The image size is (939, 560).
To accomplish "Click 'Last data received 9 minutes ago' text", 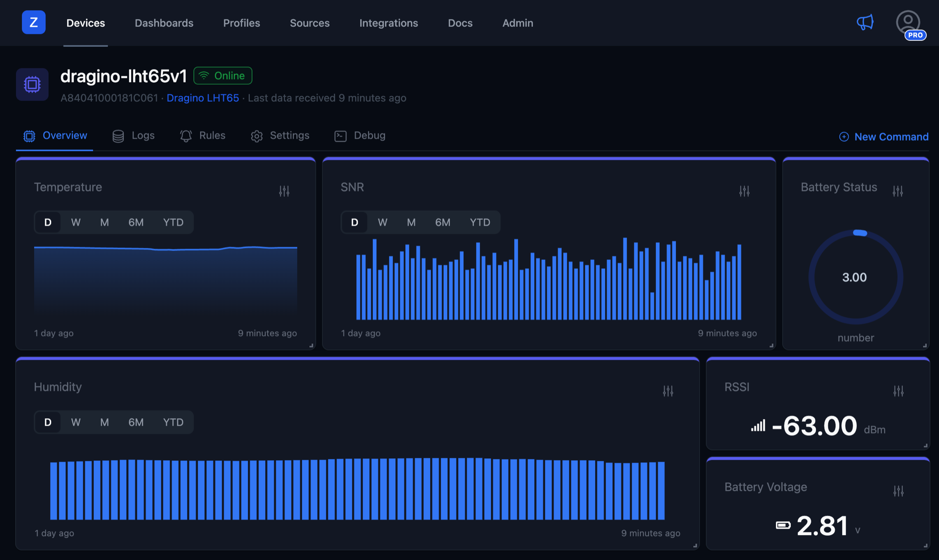I will pyautogui.click(x=327, y=98).
